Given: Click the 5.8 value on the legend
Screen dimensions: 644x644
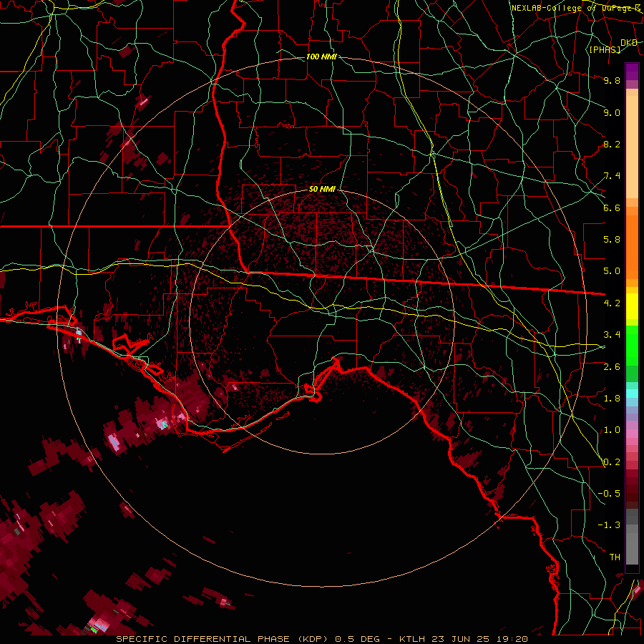Looking at the screenshot, I should [612, 240].
